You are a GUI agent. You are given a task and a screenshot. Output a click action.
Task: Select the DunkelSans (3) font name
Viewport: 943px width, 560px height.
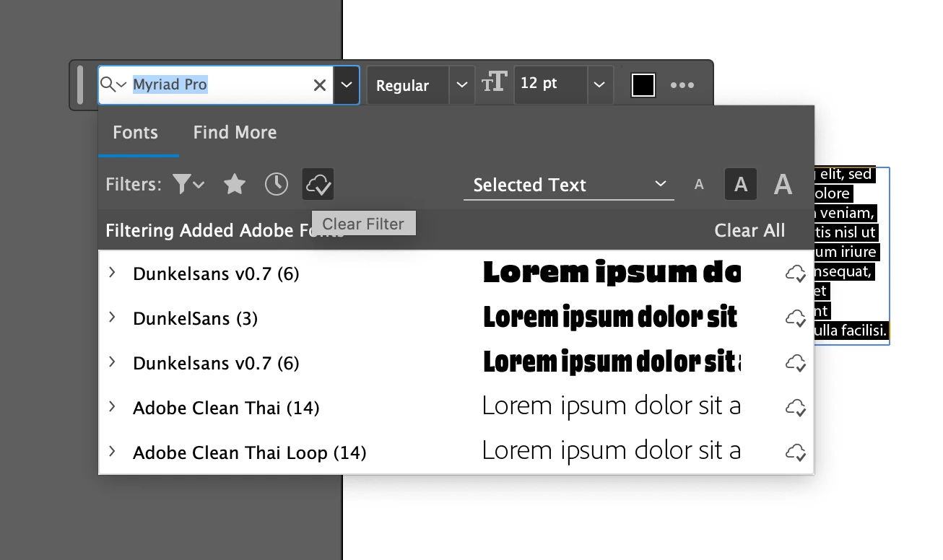click(196, 319)
